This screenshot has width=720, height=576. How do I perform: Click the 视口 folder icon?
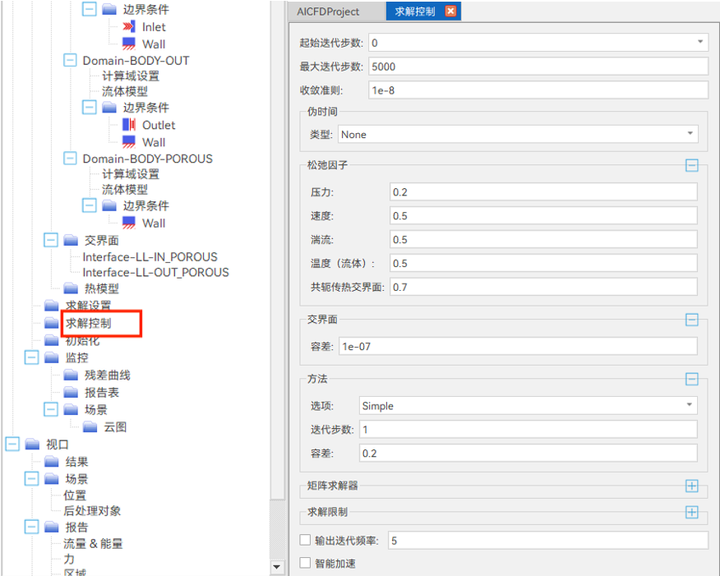[x=32, y=444]
